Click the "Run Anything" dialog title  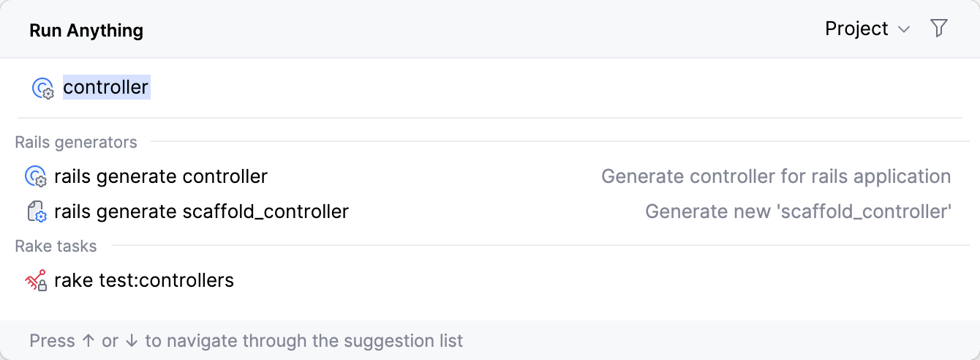pyautogui.click(x=86, y=30)
